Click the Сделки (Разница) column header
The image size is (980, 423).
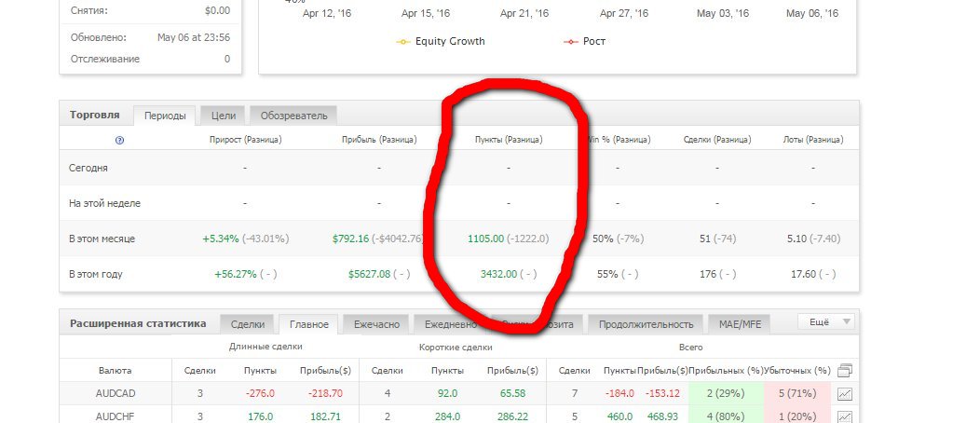(717, 140)
